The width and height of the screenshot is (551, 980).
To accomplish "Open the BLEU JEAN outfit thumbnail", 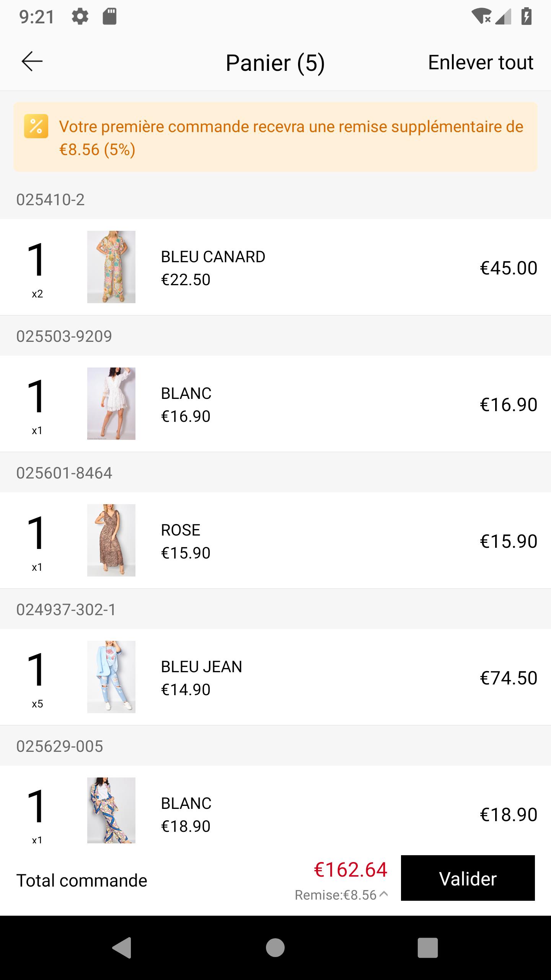I will (111, 677).
